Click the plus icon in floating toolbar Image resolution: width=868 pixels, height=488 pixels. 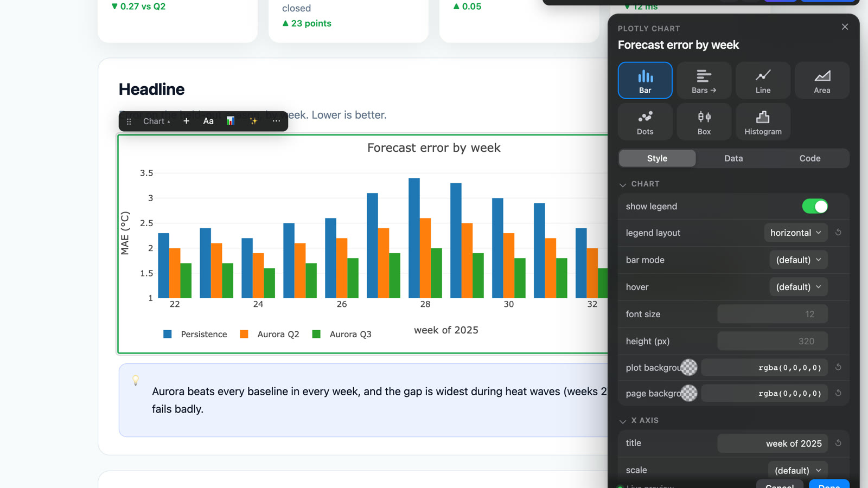186,121
